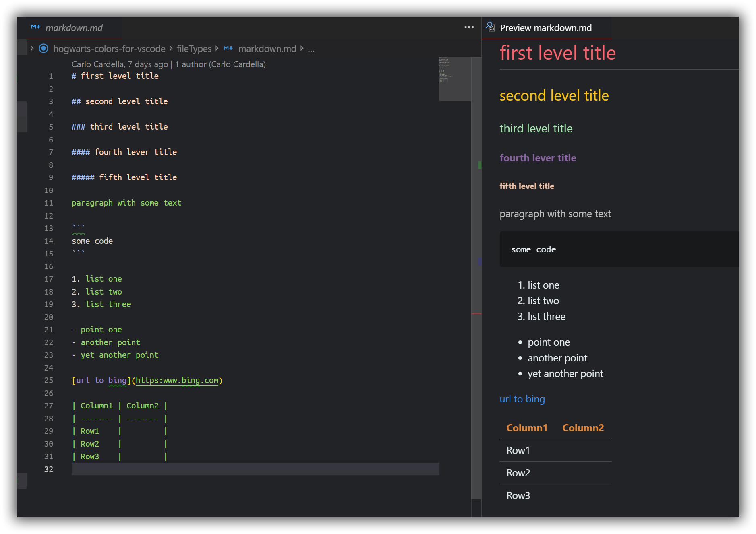This screenshot has height=534, width=756.
Task: Click the circular repo icon in the breadcrumb
Action: click(43, 49)
